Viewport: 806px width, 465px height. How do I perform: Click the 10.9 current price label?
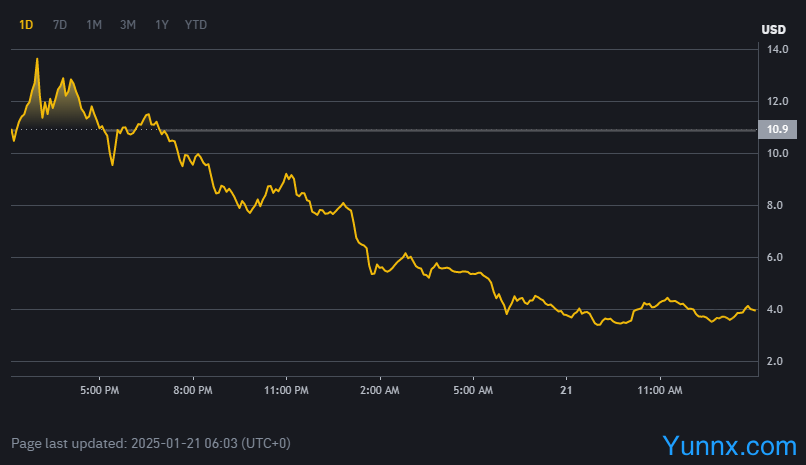776,129
